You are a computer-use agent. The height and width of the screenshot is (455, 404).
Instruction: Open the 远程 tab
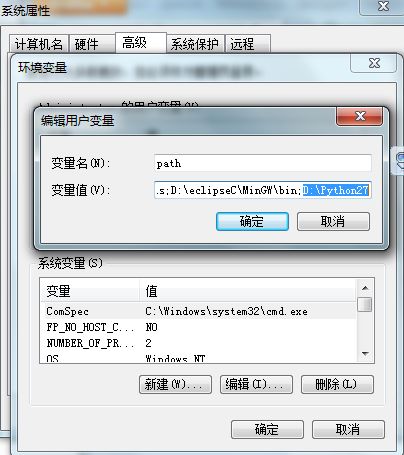tap(247, 44)
